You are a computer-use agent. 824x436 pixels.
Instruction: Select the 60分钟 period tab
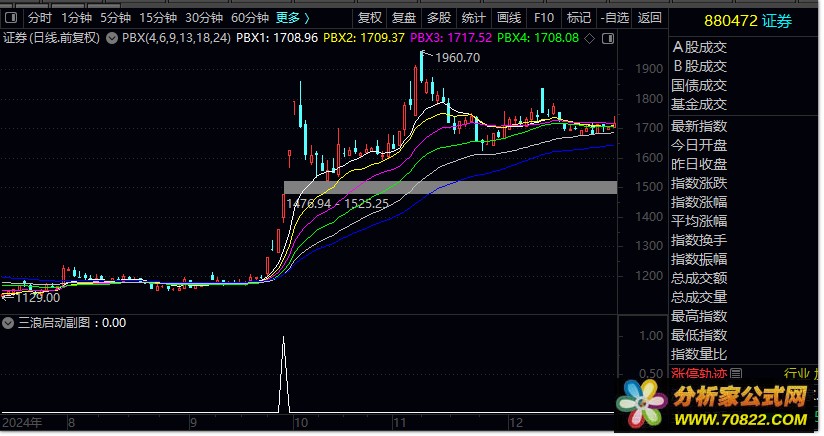pyautogui.click(x=250, y=18)
